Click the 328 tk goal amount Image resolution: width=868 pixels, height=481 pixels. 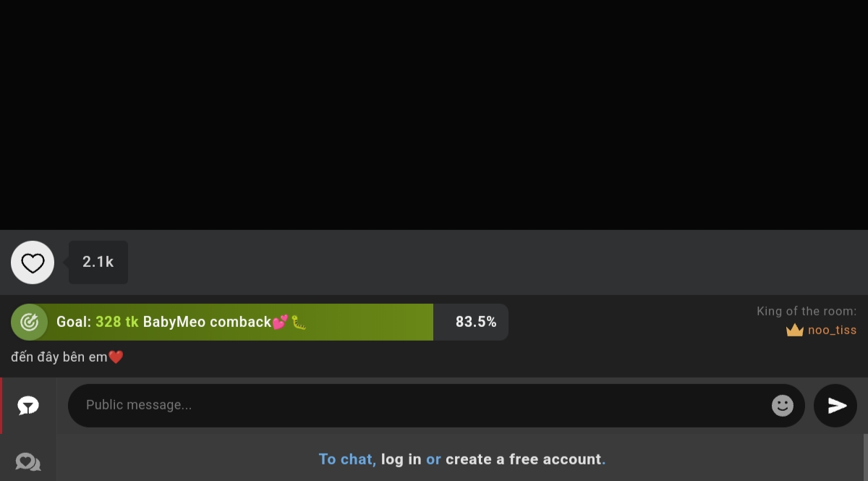click(116, 322)
